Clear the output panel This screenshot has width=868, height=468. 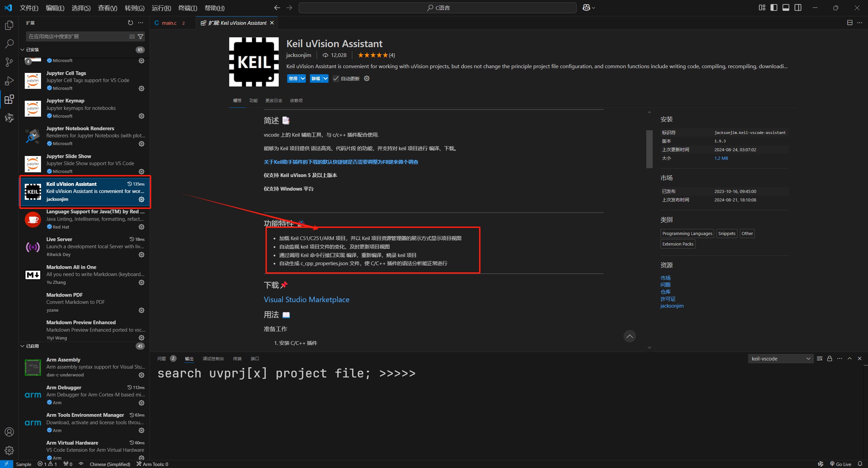tap(820, 358)
